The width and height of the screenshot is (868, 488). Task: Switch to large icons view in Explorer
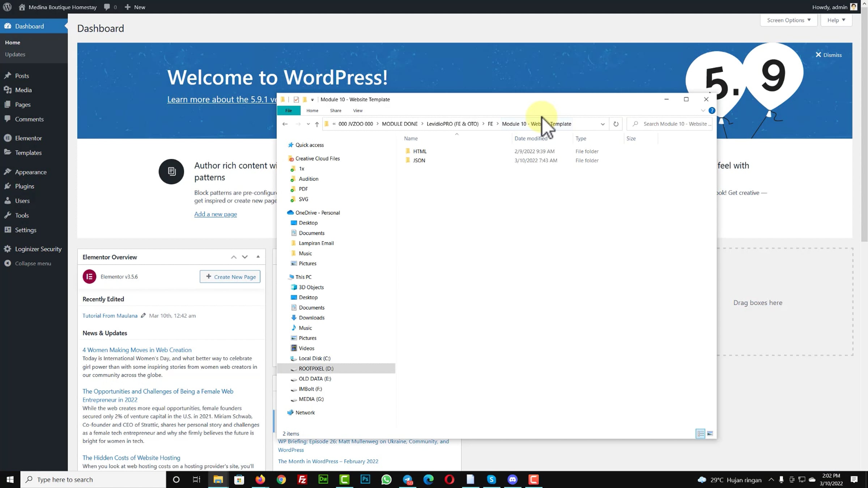[710, 433]
